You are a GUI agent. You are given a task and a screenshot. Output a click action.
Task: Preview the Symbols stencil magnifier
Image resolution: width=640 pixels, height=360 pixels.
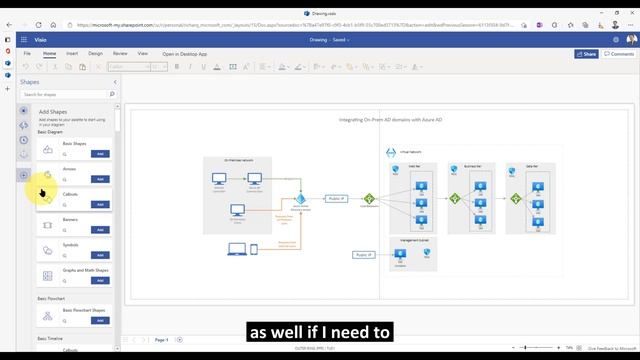64,256
